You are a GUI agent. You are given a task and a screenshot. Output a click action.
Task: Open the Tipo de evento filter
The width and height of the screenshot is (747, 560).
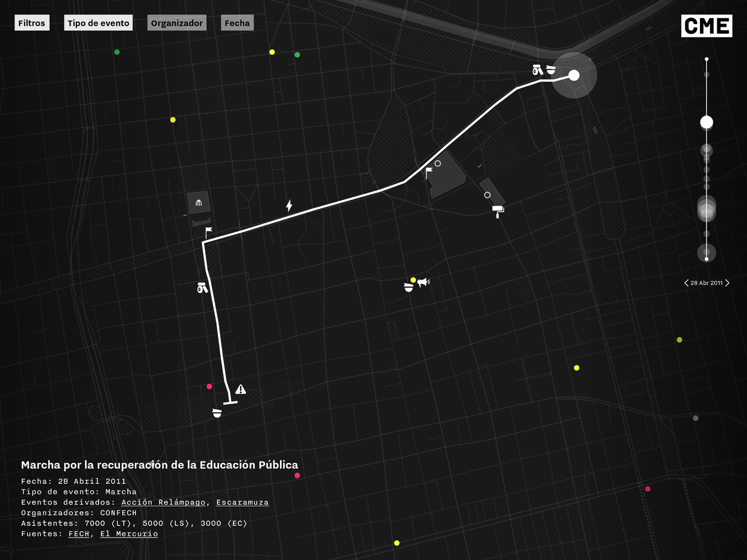tap(99, 23)
